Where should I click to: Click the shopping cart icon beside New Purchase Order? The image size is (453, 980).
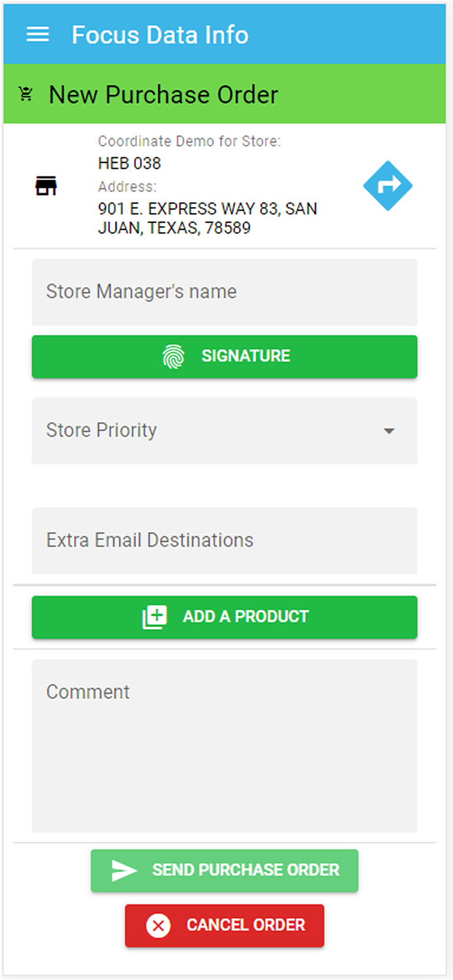tap(25, 93)
